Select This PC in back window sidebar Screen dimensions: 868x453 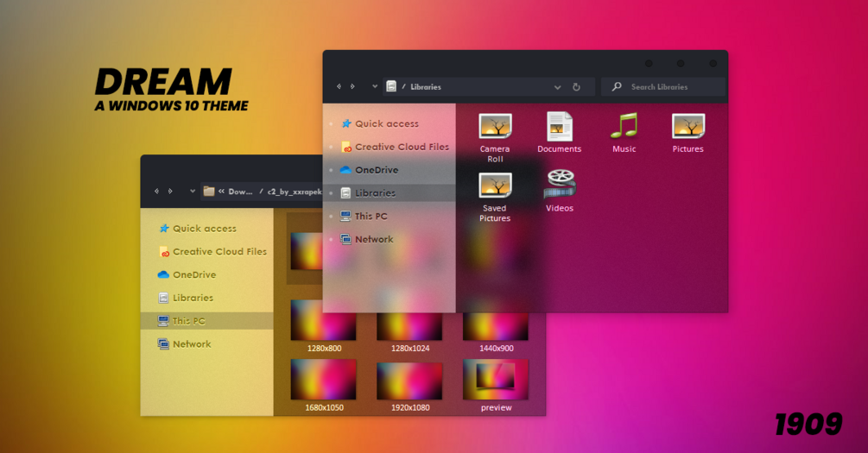click(207, 321)
